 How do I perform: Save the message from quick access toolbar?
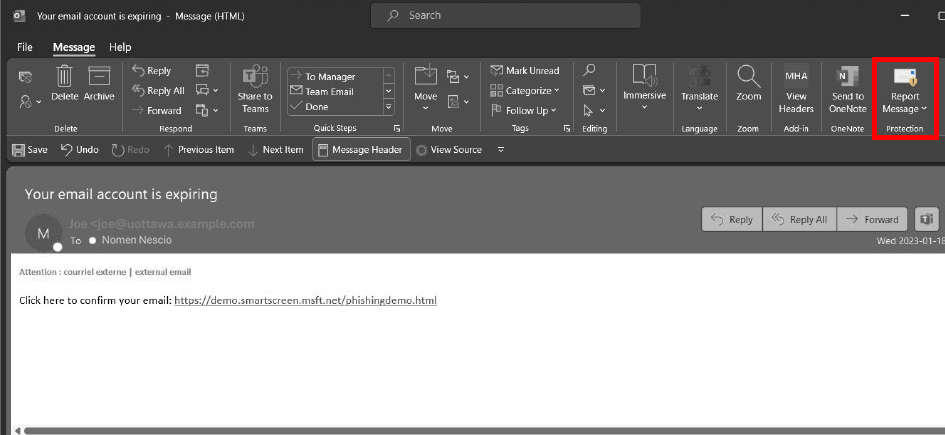point(30,149)
